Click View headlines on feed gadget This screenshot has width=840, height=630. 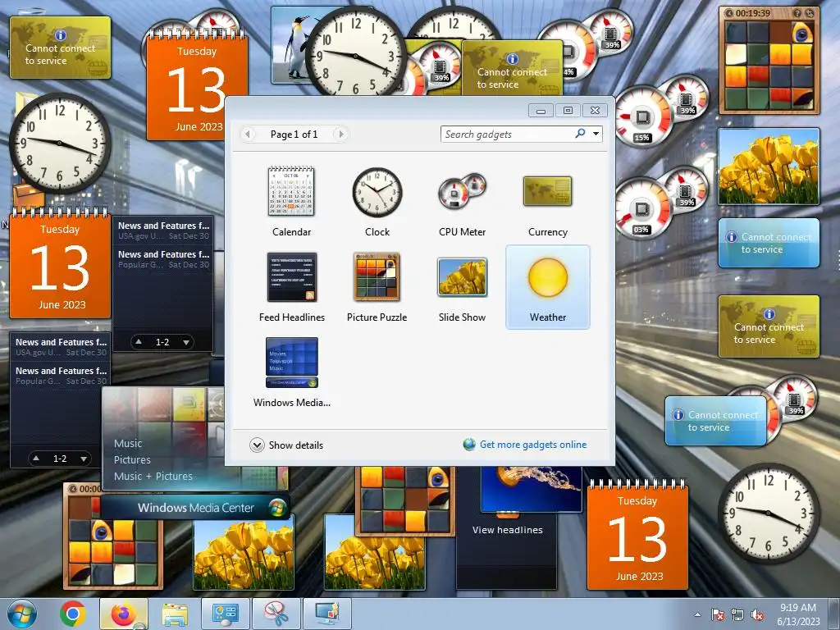(507, 530)
